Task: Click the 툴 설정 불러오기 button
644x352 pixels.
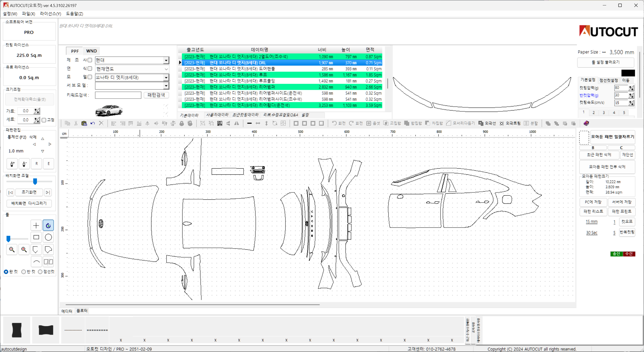Action: 605,62
